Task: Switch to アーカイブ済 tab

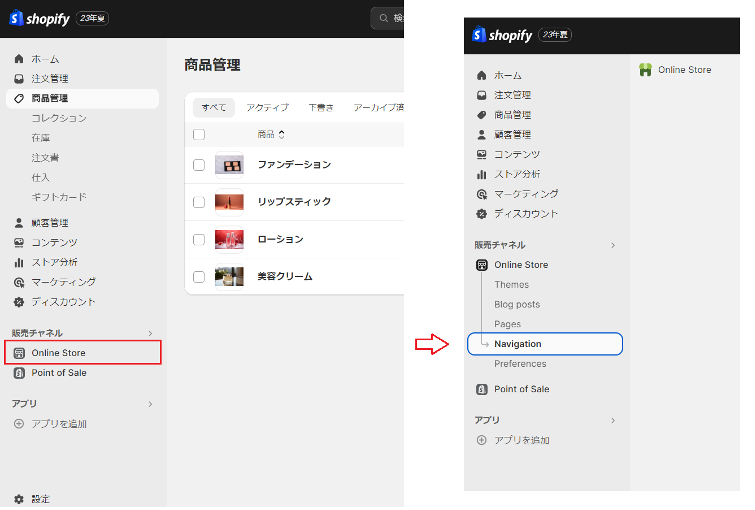Action: (378, 107)
